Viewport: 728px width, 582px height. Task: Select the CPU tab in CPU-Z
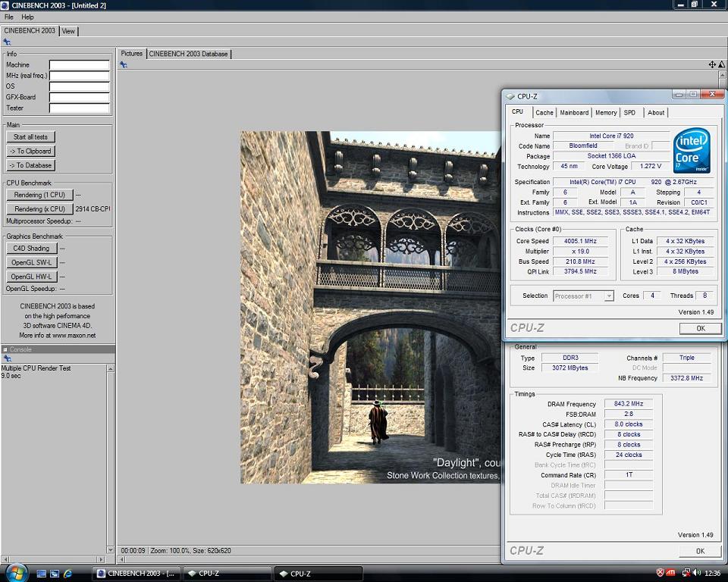click(517, 112)
